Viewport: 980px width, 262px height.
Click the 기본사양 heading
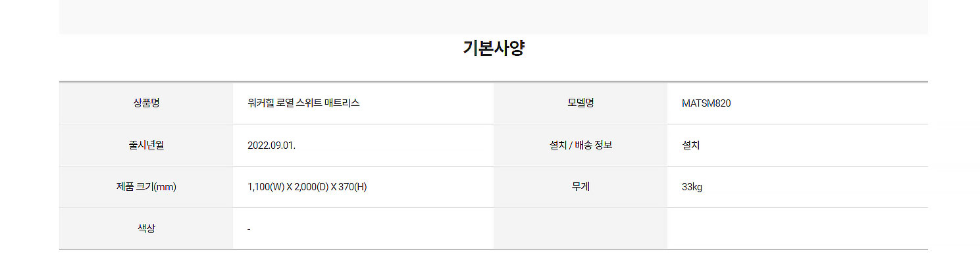[x=494, y=48]
